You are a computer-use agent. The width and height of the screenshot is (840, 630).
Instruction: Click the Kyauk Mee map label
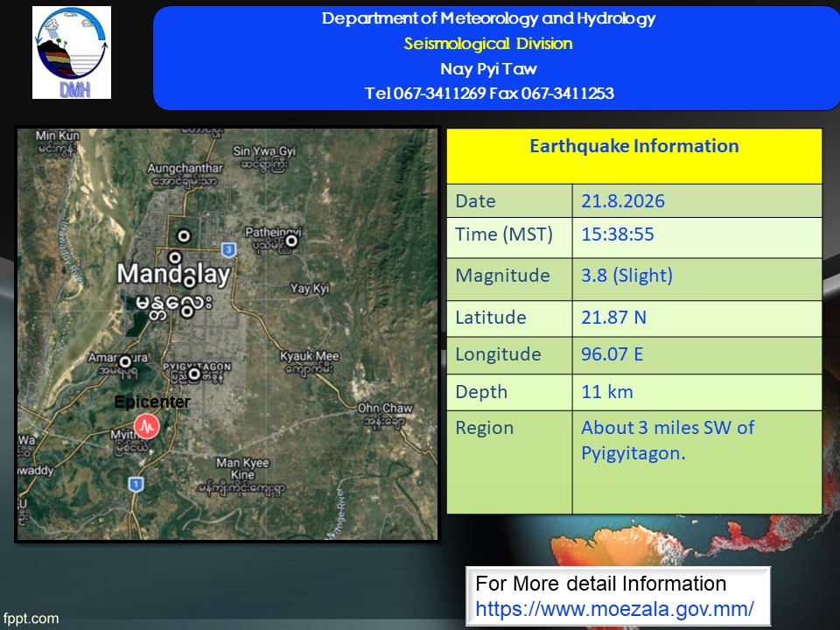(310, 356)
